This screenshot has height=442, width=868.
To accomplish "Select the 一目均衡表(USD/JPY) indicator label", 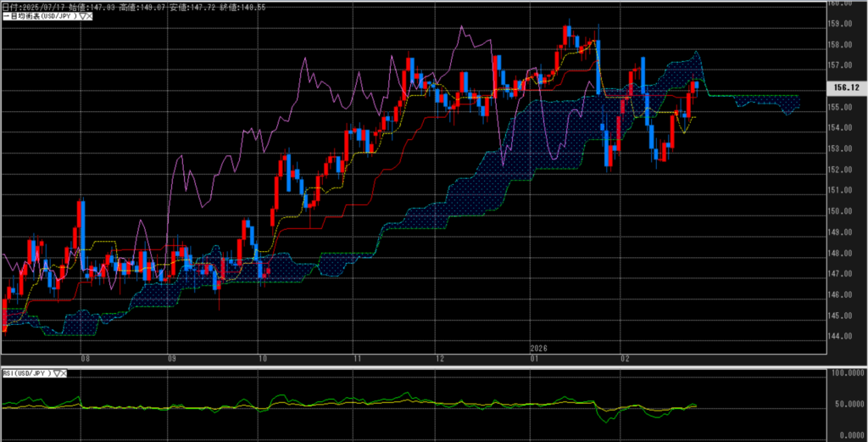I will tap(39, 15).
